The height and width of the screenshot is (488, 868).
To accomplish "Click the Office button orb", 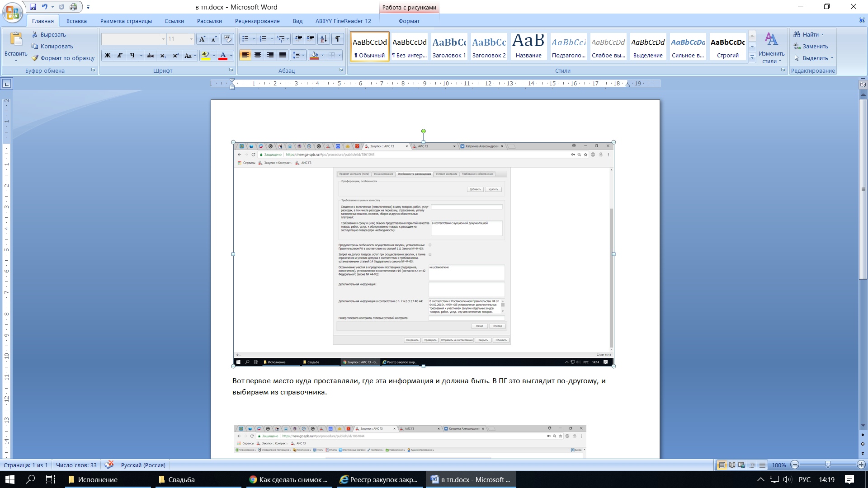I will pyautogui.click(x=12, y=12).
